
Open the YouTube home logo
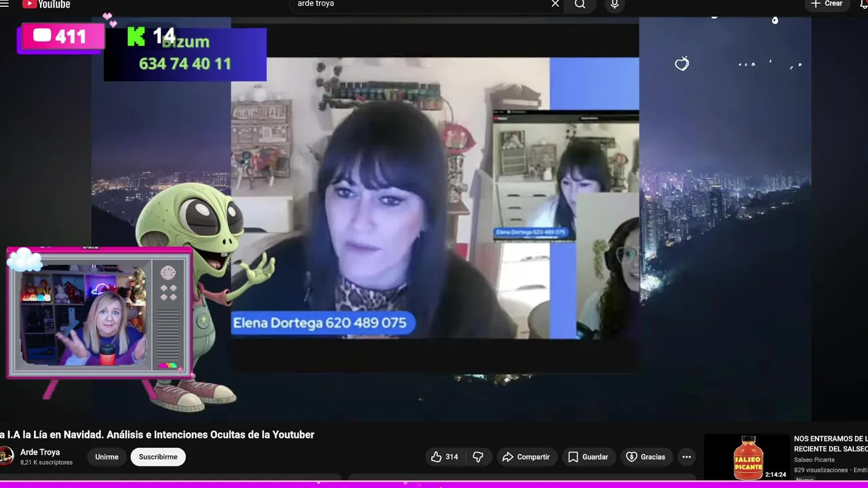click(46, 4)
